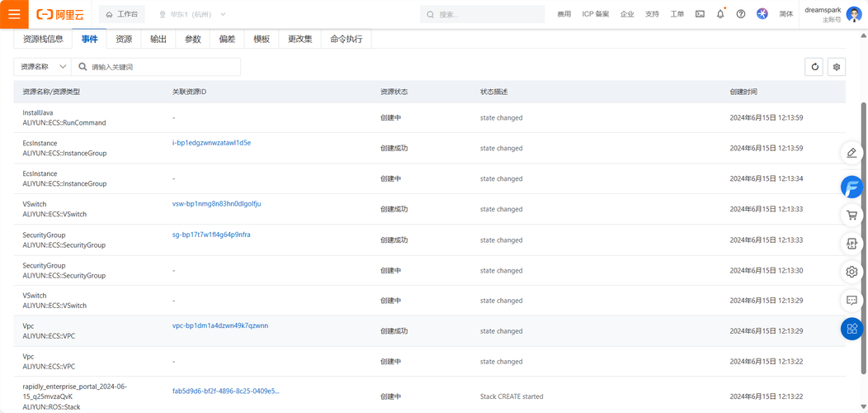This screenshot has width=868, height=413.
Task: Open VPC link vpc-bp1dm1a4dzwn49k7qzwnn
Action: coord(220,326)
